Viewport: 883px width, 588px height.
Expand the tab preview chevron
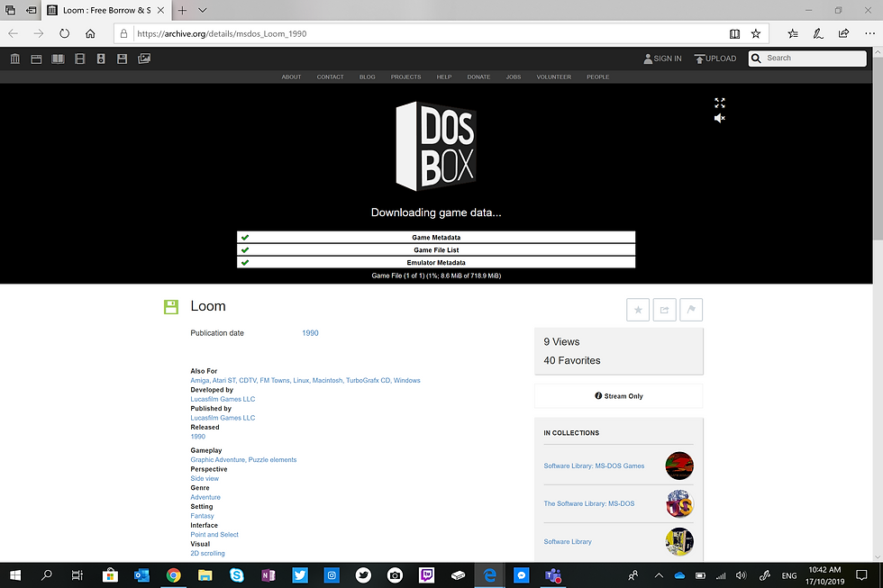pyautogui.click(x=203, y=10)
